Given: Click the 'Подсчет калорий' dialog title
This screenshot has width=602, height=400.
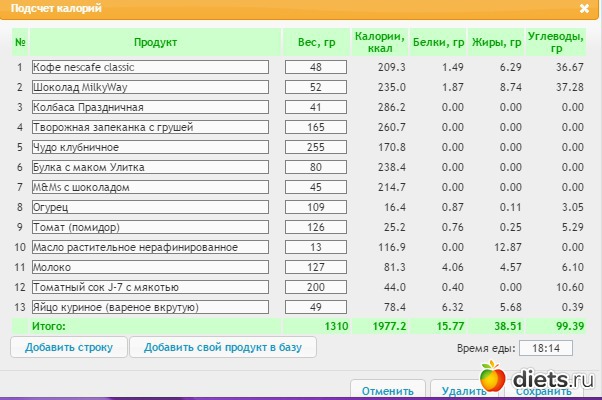Looking at the screenshot, I should 56,8.
